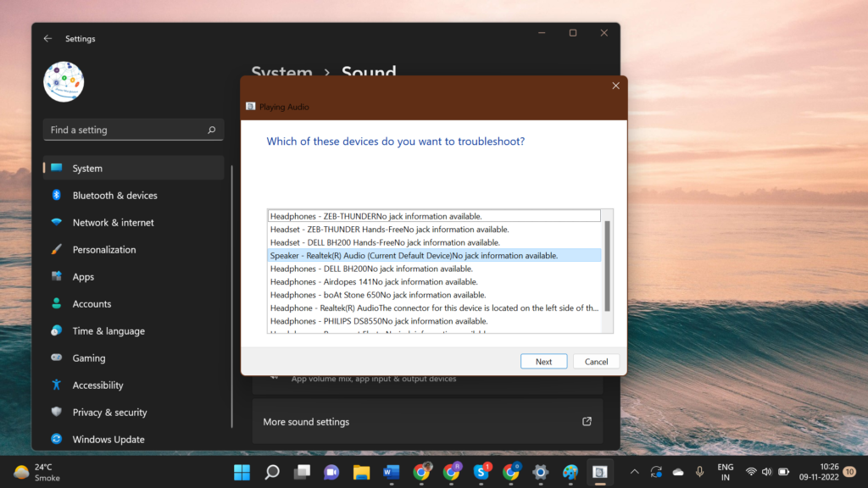Screen dimensions: 868x488
Task: Select Headphones - DELL BH200 device
Action: [x=434, y=269]
